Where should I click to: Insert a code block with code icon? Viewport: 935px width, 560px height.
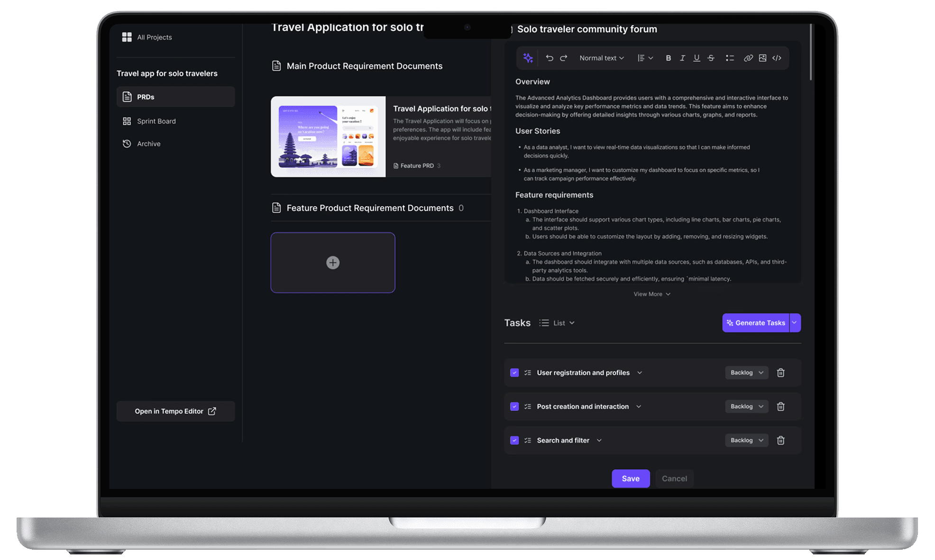click(777, 58)
